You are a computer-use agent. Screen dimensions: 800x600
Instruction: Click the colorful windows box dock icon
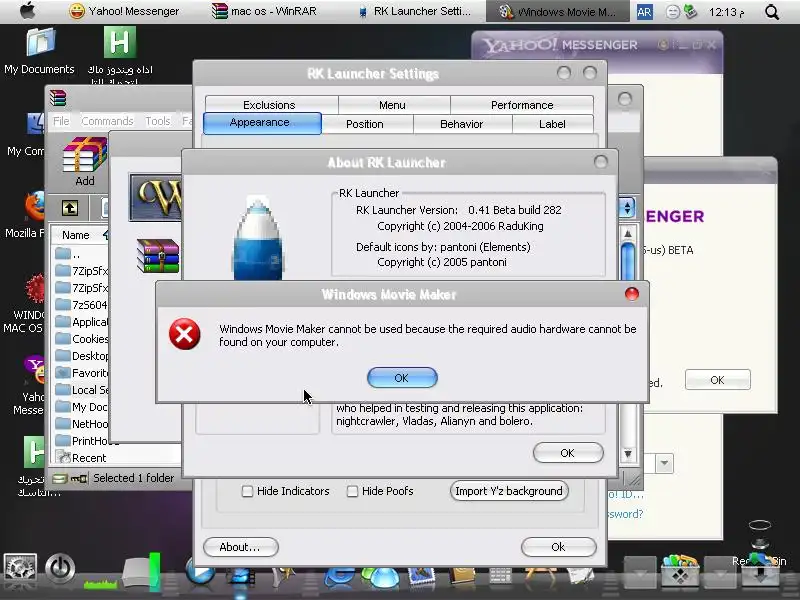[x=680, y=571]
